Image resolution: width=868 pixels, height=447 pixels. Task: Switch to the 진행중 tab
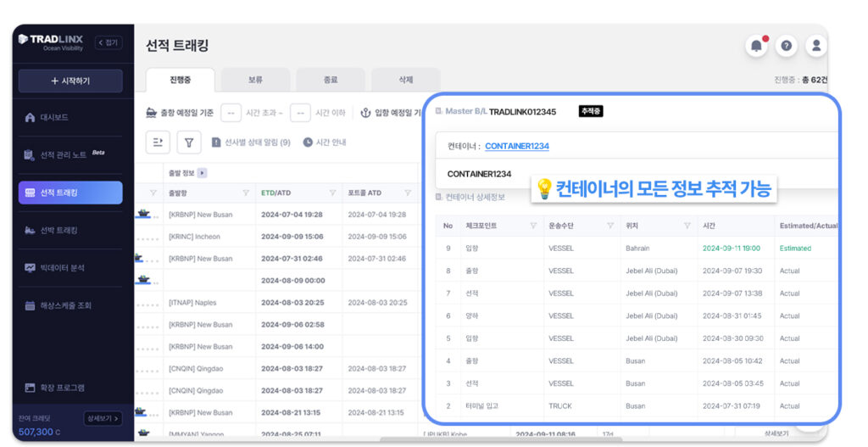tap(181, 80)
